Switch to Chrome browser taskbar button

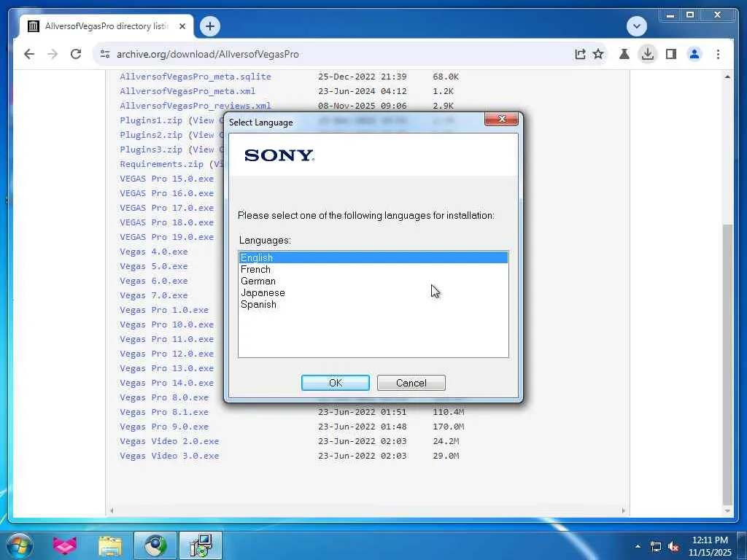pyautogui.click(x=155, y=545)
